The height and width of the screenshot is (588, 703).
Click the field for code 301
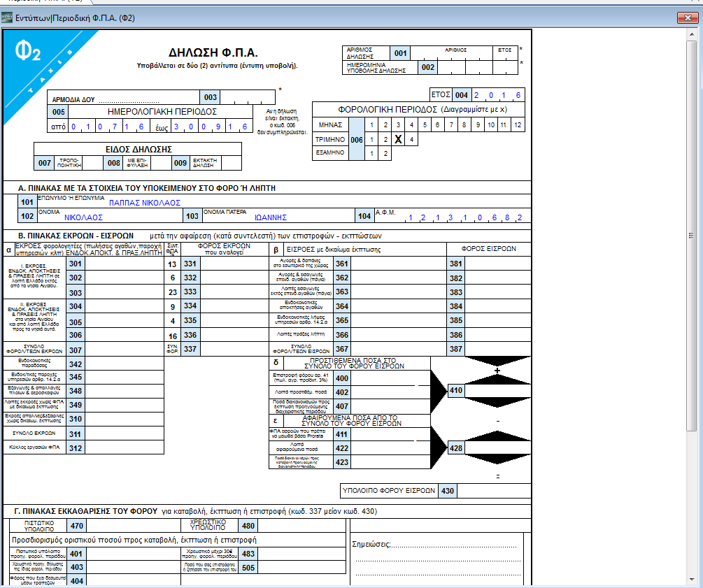[x=125, y=264]
